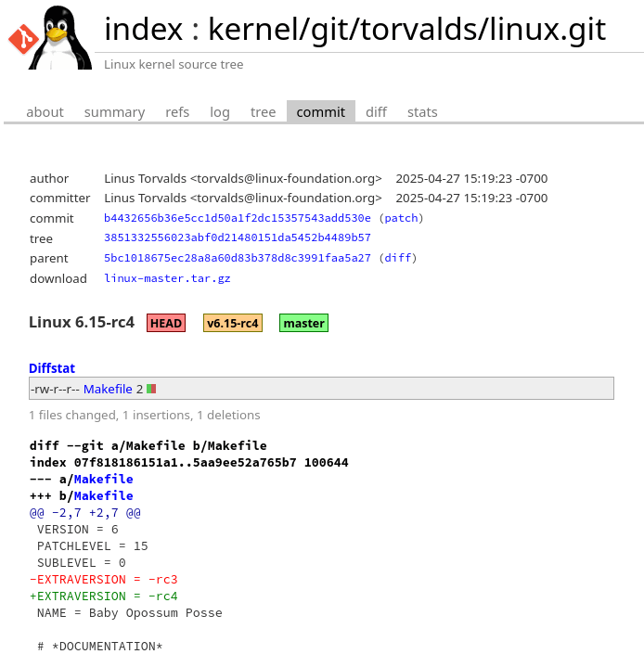
Task: Open the tree tab
Action: coord(263,112)
